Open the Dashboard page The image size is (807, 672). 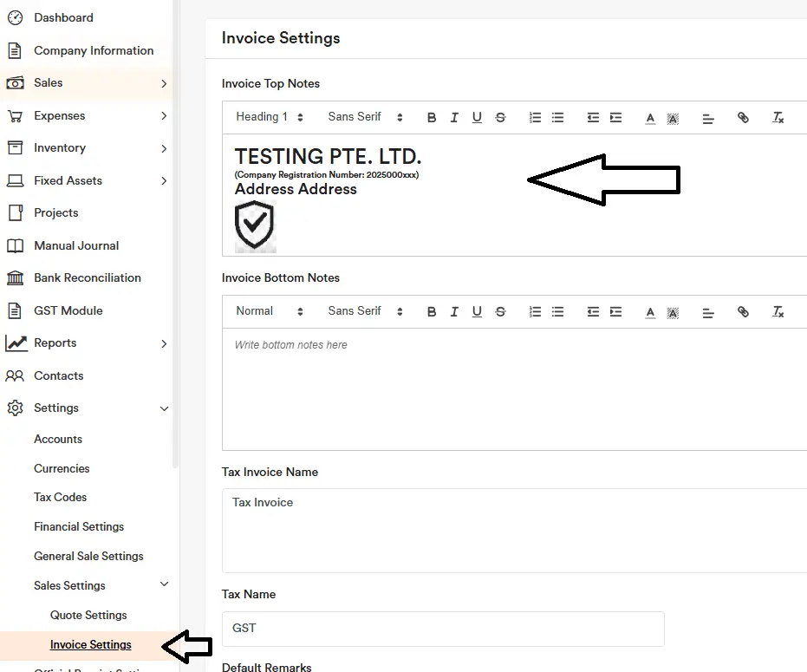63,17
